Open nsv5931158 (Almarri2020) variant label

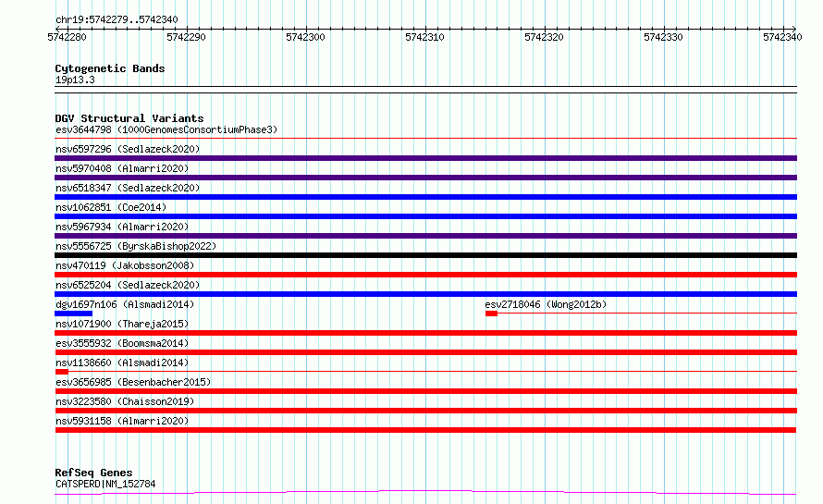[122, 421]
